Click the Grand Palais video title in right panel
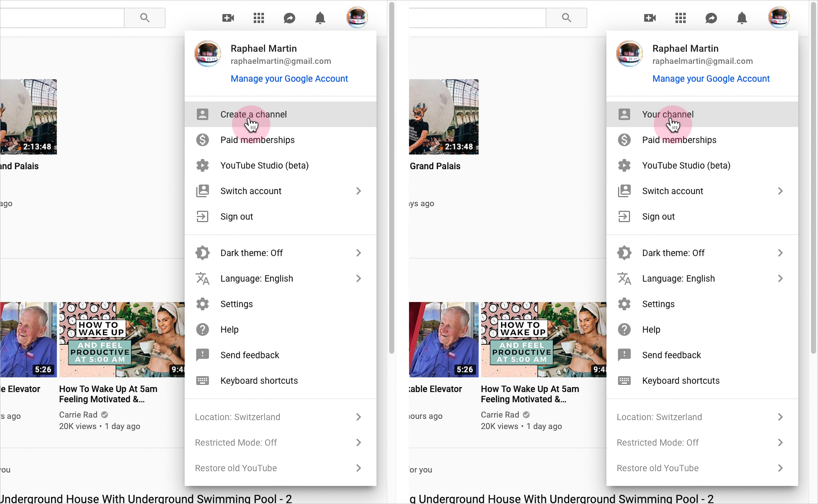This screenshot has height=504, width=818. [x=435, y=166]
